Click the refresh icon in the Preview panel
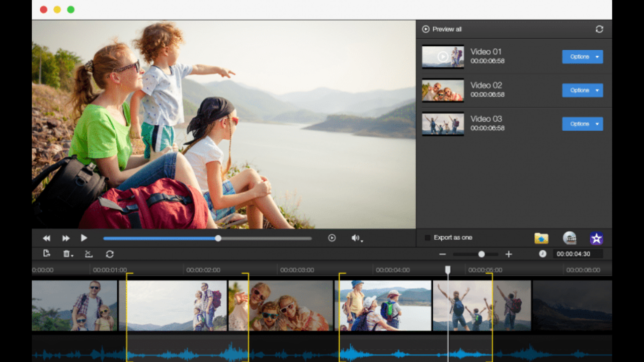644x362 pixels. pos(599,29)
